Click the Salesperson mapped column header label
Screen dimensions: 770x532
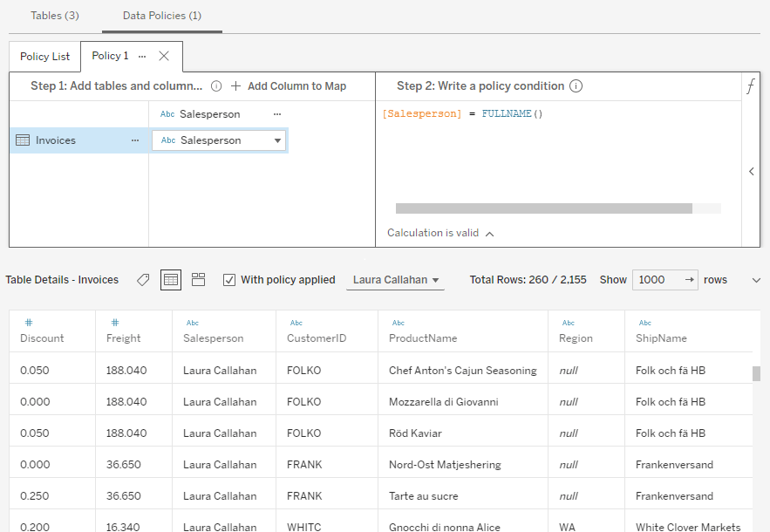point(209,114)
